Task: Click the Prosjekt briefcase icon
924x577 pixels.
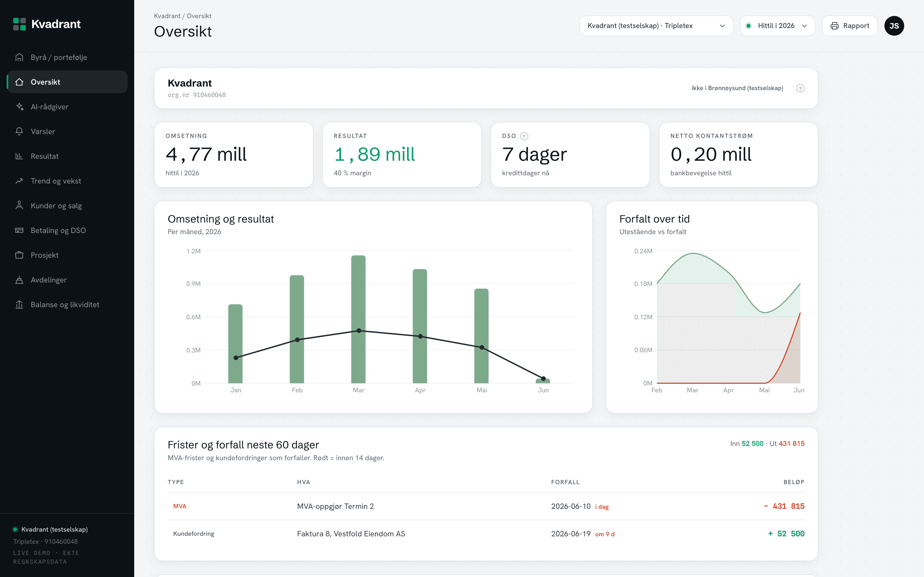Action: point(20,255)
